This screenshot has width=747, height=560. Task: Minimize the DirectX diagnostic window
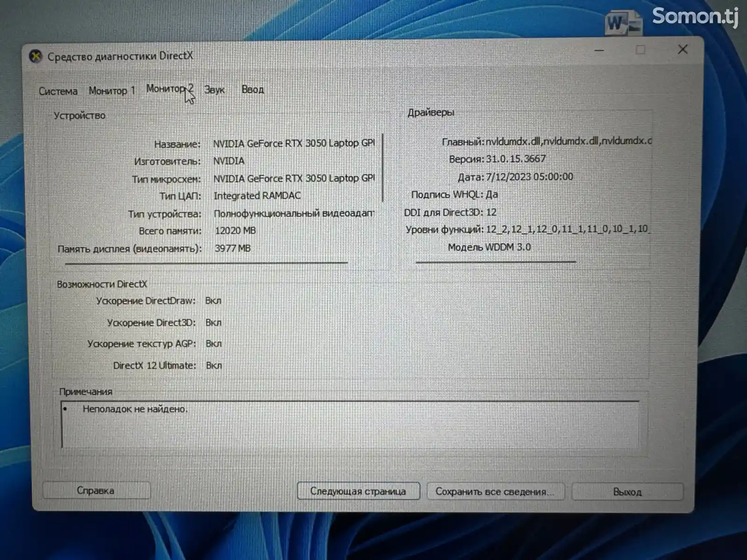tap(599, 50)
